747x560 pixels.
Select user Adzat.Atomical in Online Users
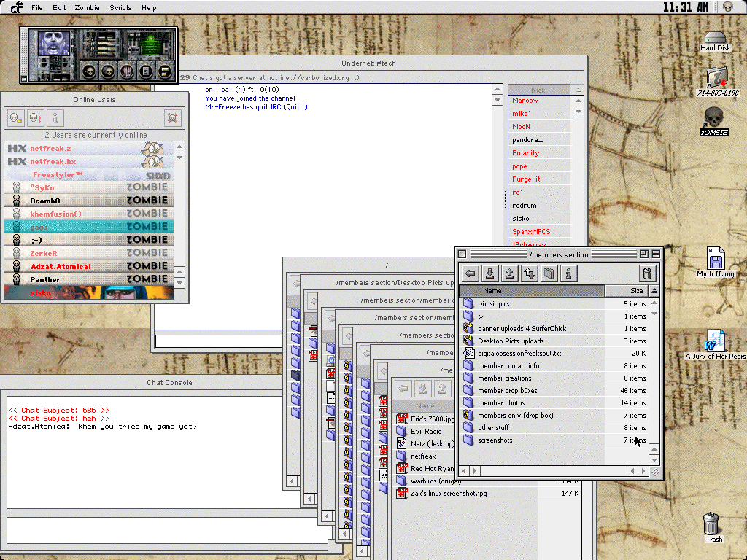89,266
